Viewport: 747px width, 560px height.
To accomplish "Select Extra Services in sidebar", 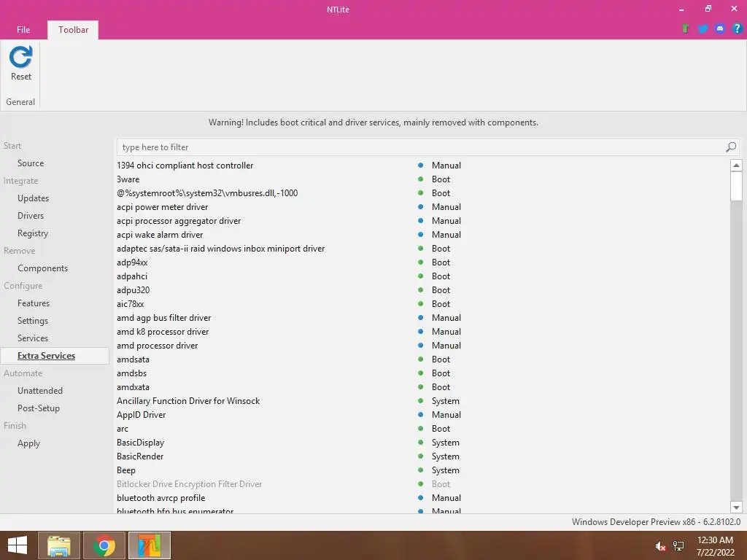I will coord(55,356).
